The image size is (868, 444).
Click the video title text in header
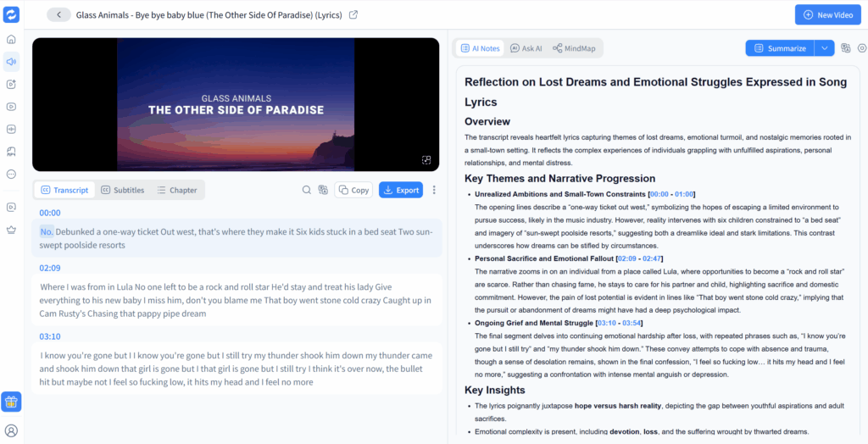point(209,15)
